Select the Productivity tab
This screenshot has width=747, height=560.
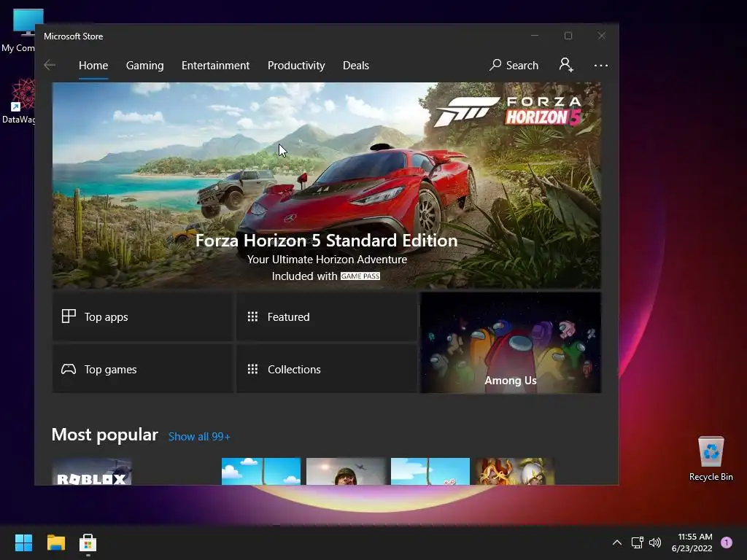click(296, 65)
